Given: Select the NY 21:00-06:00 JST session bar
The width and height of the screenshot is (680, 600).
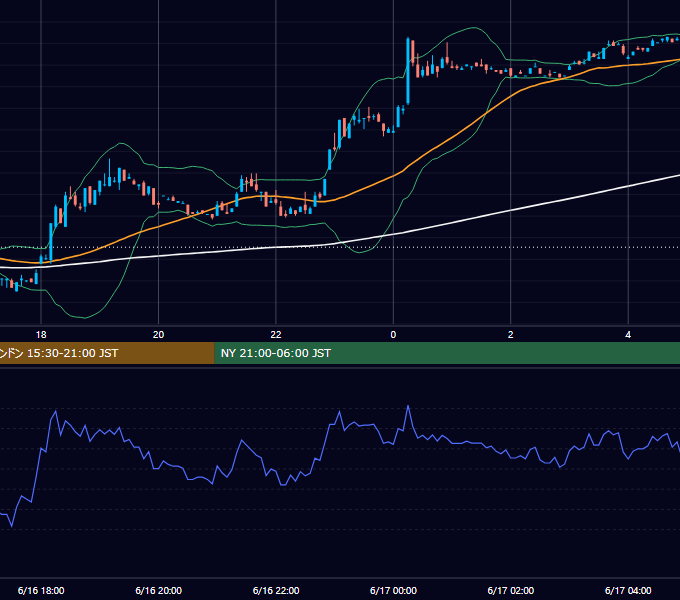Looking at the screenshot, I should (447, 353).
